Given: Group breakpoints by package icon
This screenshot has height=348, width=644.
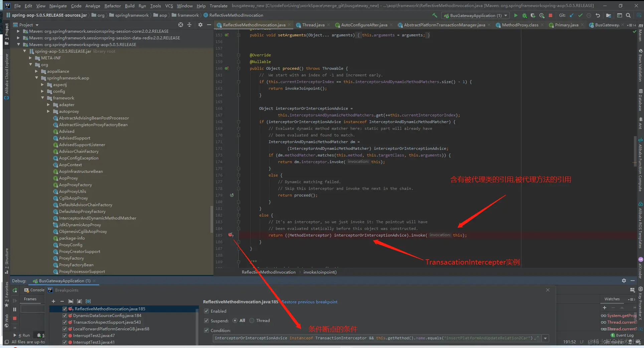Looking at the screenshot, I should [x=71, y=301].
